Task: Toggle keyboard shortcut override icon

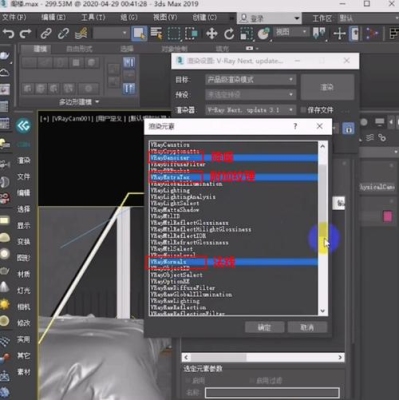Action: coord(354,34)
